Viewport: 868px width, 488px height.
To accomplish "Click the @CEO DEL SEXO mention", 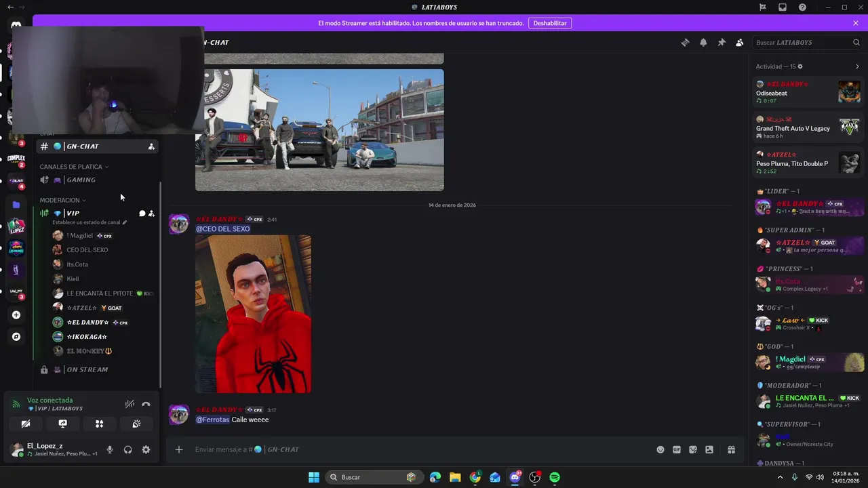I will (223, 229).
